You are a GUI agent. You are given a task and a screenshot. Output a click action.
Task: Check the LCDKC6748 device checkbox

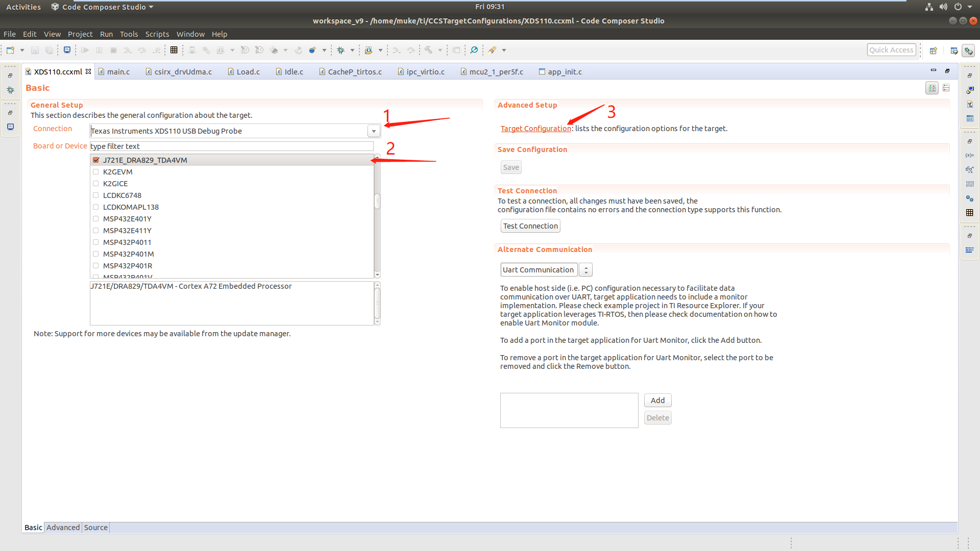pos(96,195)
